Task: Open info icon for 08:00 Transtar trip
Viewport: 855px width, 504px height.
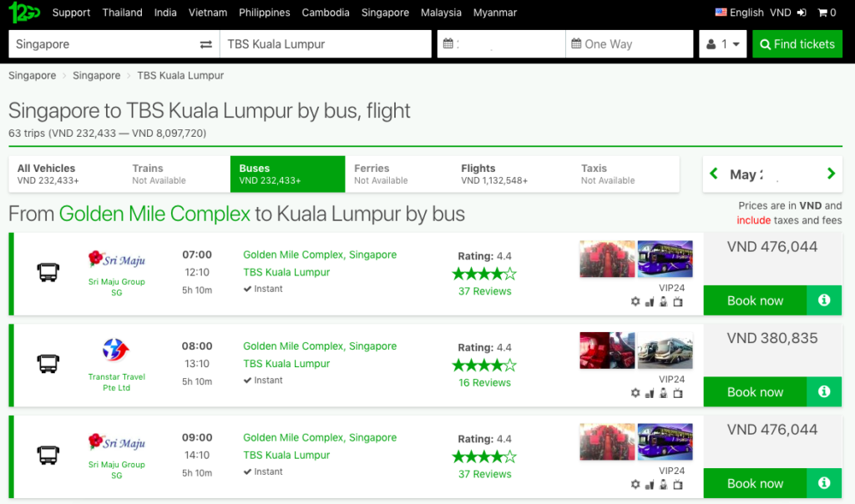Action: point(824,392)
